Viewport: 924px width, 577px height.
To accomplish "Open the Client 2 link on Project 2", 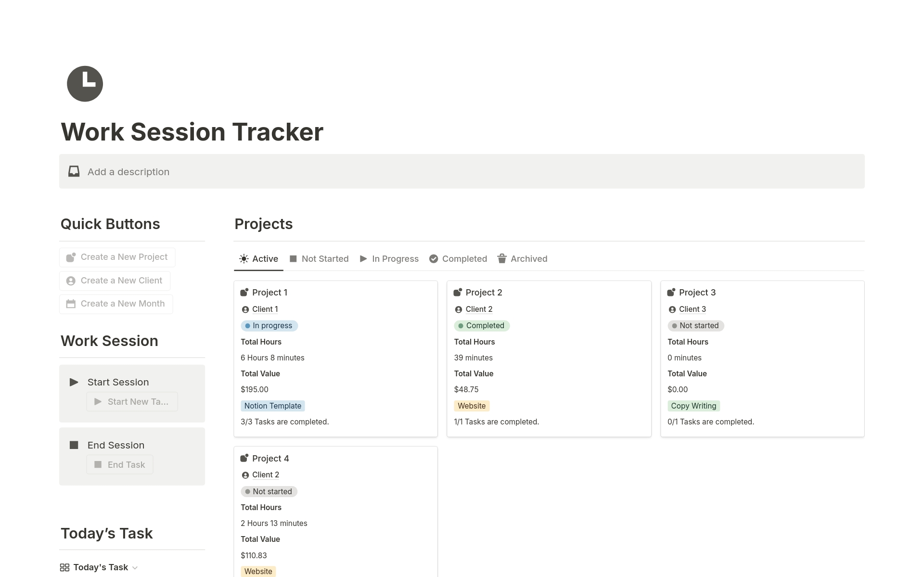I will tap(479, 309).
